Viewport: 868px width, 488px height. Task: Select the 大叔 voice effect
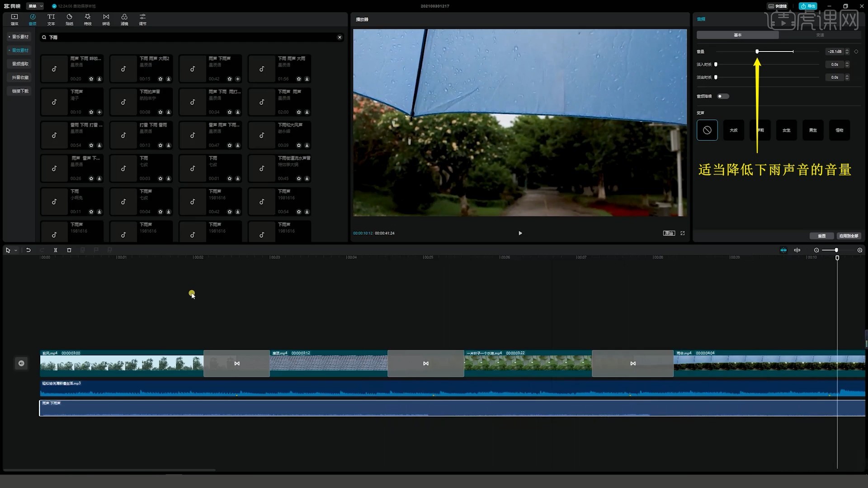[734, 130]
